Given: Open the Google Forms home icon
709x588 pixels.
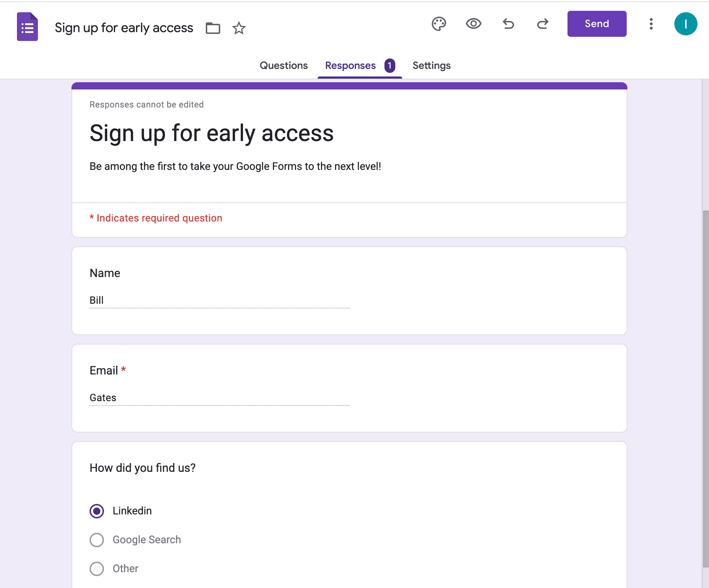Looking at the screenshot, I should 27,27.
